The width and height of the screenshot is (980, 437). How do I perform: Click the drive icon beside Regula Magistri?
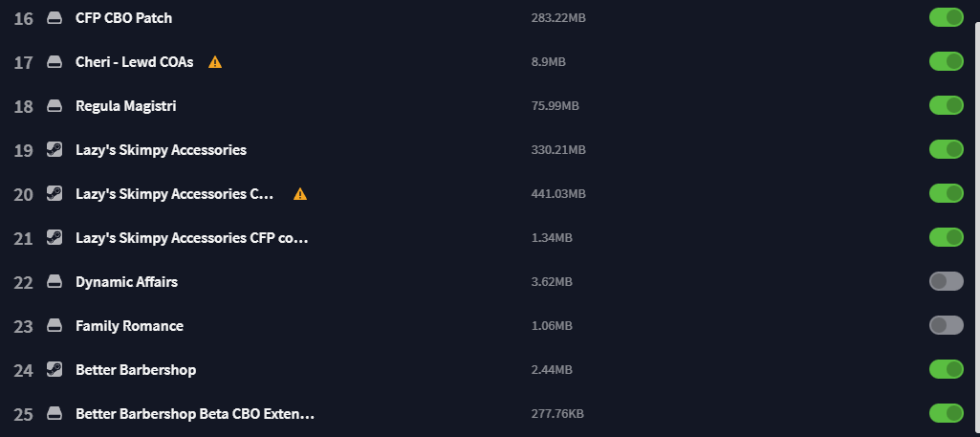tap(54, 106)
